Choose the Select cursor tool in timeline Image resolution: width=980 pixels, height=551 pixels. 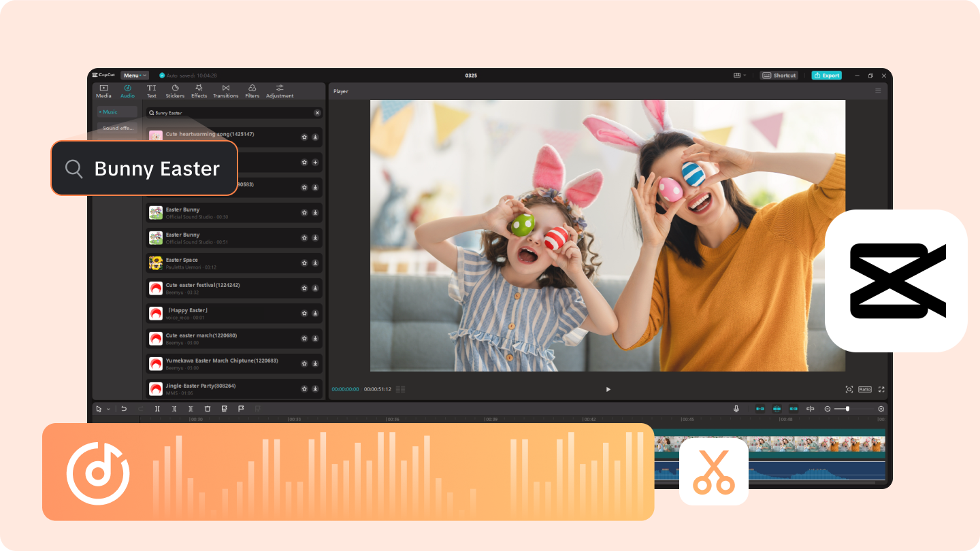coord(99,409)
